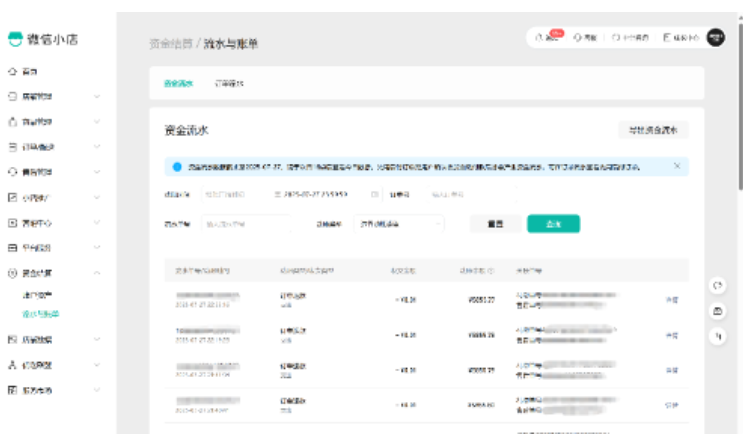
Task: Dismiss the blue info banner
Action: coord(676,166)
